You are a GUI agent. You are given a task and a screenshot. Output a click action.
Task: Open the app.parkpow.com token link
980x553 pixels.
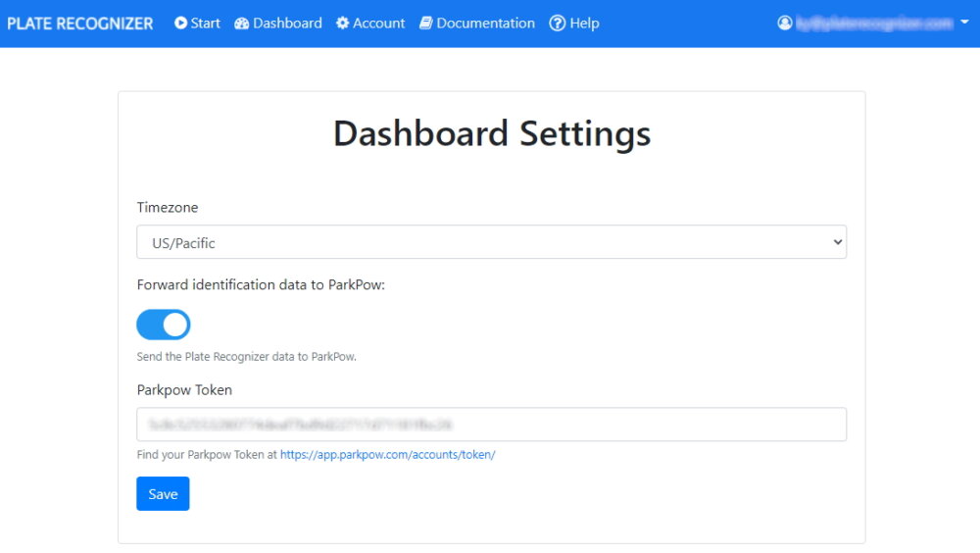pos(387,455)
